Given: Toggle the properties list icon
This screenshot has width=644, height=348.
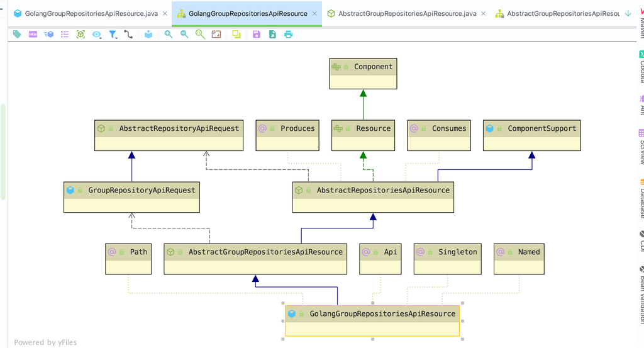Looking at the screenshot, I should (65, 35).
